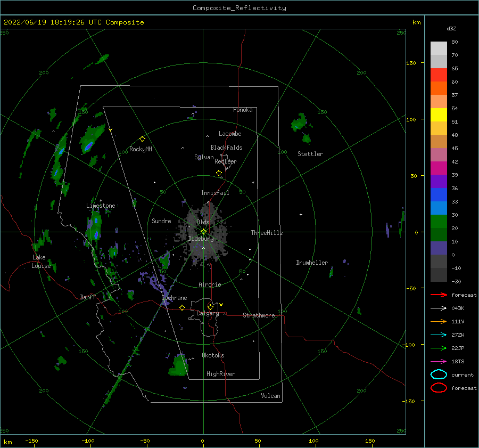Click the HighRiver city label
Image resolution: width=479 pixels, height=448 pixels.
pyautogui.click(x=220, y=374)
